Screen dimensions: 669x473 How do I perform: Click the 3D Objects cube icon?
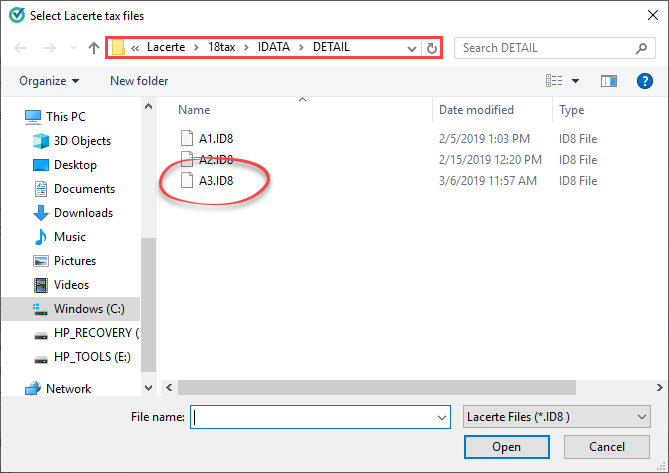(x=41, y=141)
